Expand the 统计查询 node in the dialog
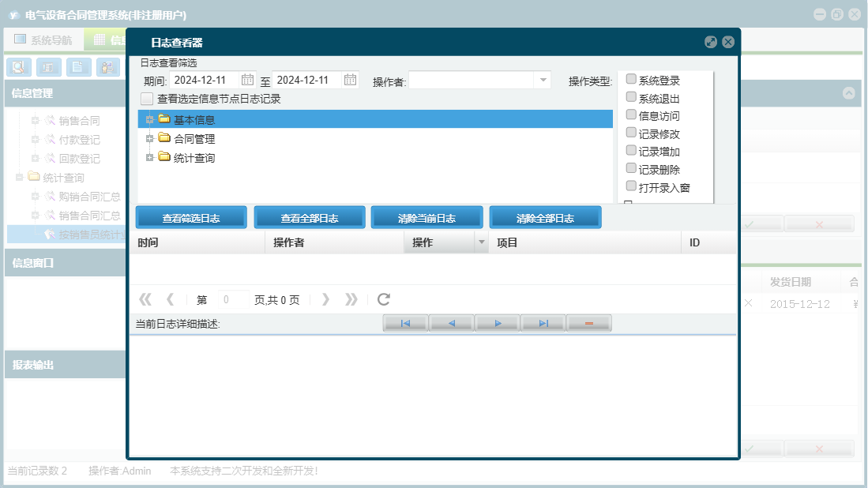This screenshot has width=868, height=488. (x=149, y=158)
